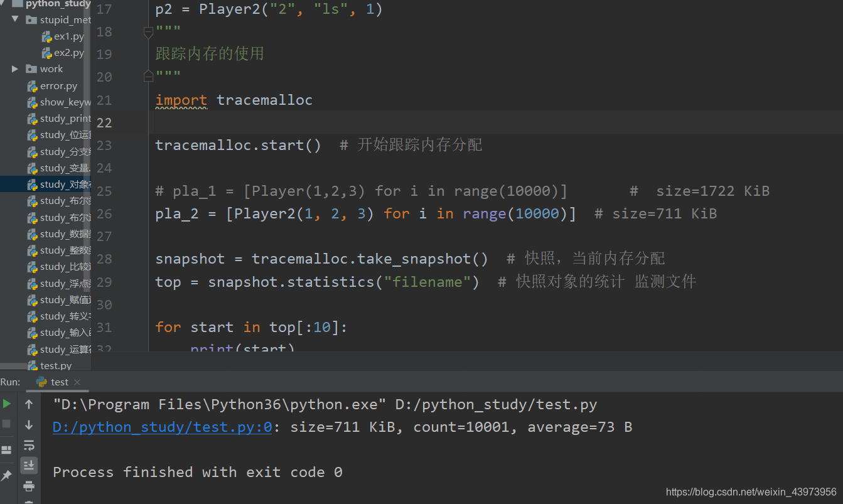
Task: Open the study_位运 file
Action: 59,135
